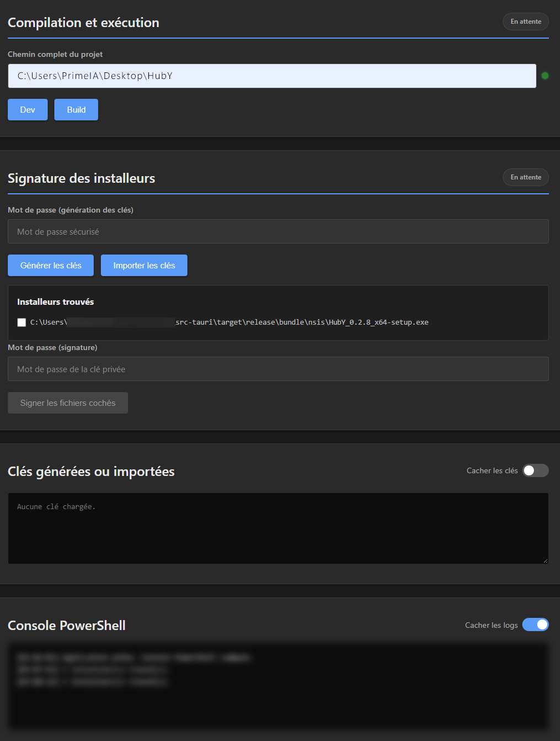The width and height of the screenshot is (560, 741).
Task: Click the keys text area showing Aucune clé chargée
Action: [278, 528]
